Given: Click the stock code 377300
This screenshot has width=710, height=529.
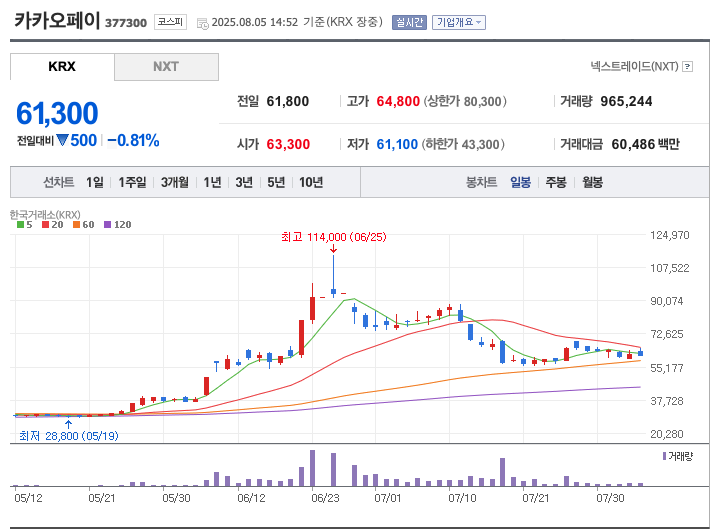Looking at the screenshot, I should coord(126,23).
